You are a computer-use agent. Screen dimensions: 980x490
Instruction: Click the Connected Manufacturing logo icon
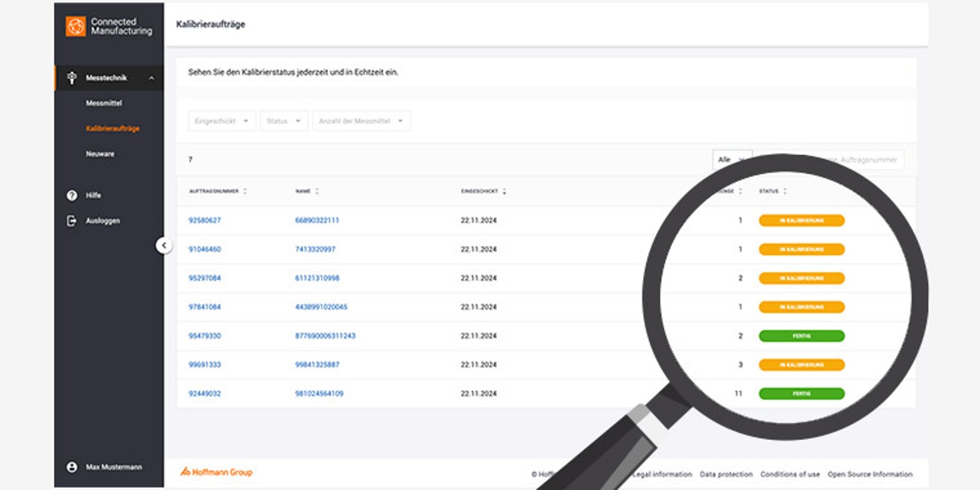[x=76, y=26]
